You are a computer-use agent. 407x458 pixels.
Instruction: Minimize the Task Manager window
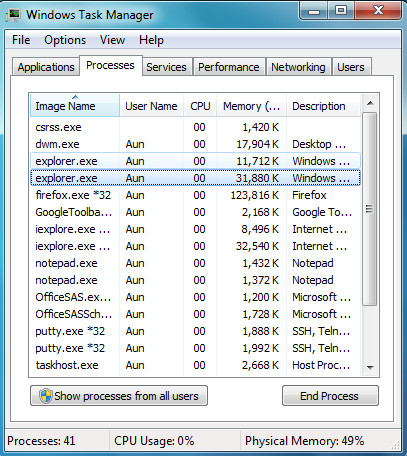[x=313, y=12]
